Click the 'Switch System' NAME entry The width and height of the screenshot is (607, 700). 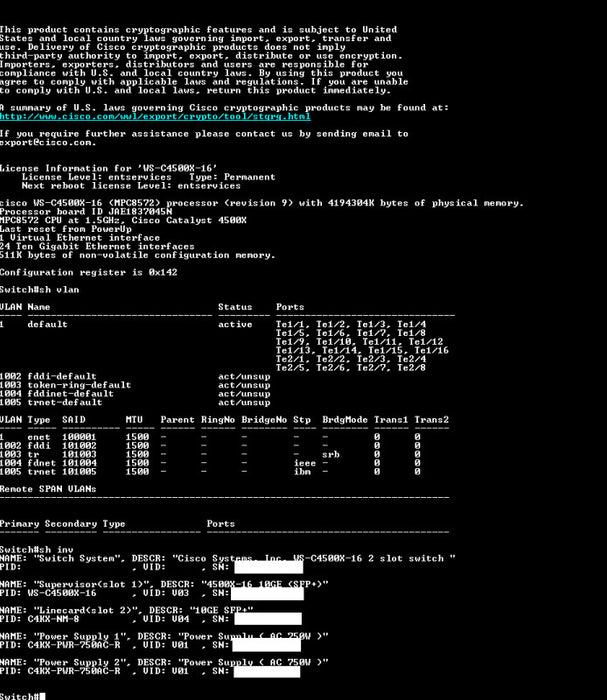pyautogui.click(x=74, y=558)
